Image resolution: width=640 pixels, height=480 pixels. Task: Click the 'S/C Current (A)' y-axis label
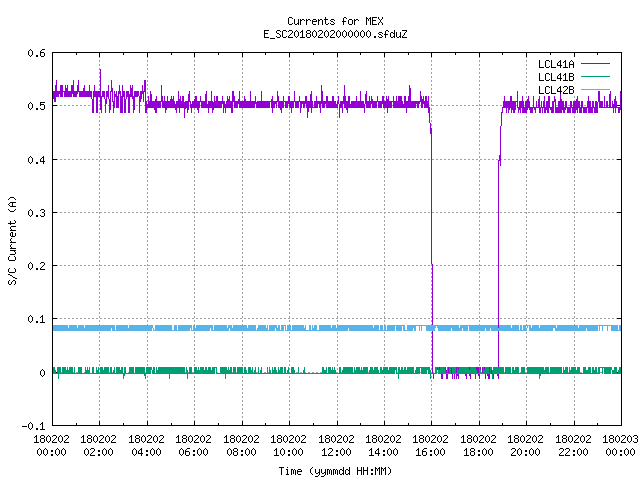point(13,240)
